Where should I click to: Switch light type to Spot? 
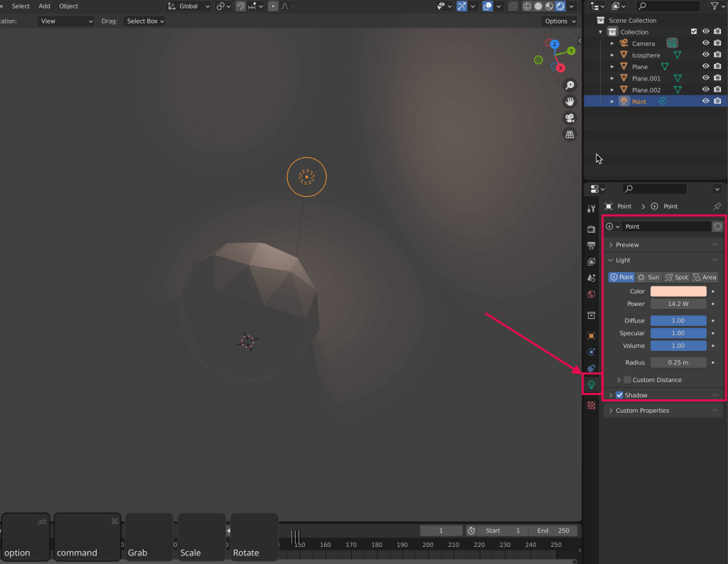pos(677,277)
